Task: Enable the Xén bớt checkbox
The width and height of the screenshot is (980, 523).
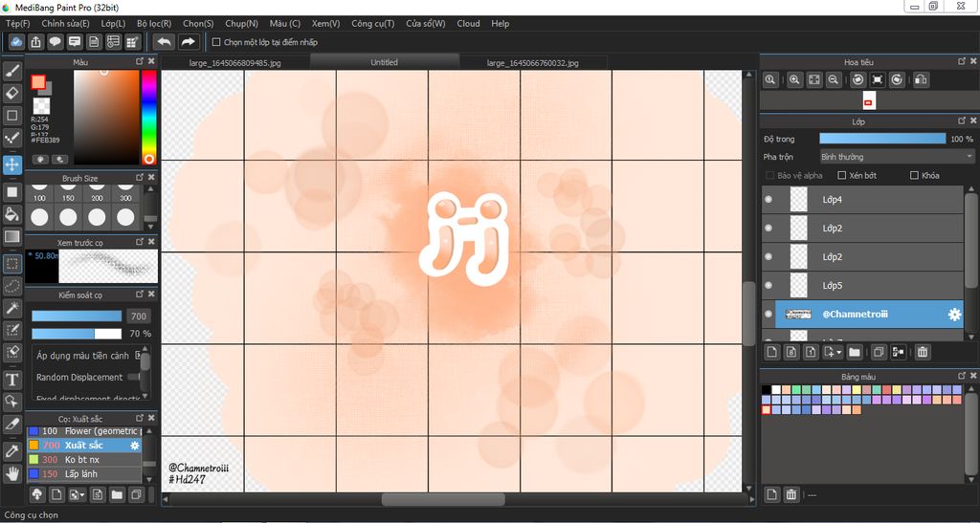Action: click(841, 175)
